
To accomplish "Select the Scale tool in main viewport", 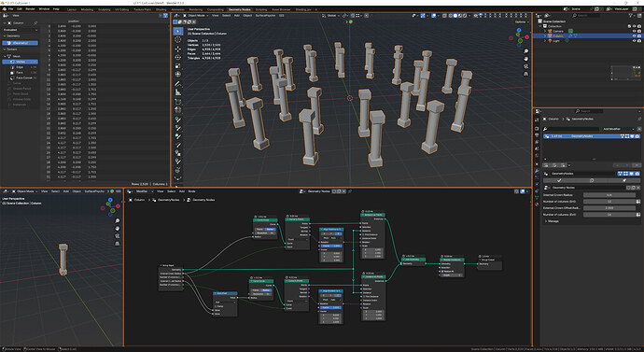I will [x=178, y=66].
